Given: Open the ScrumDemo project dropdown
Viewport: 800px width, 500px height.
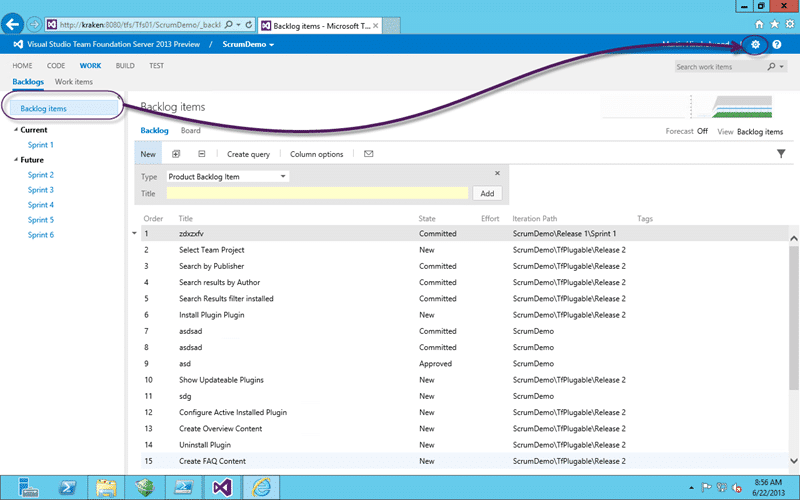Looking at the screenshot, I should coord(248,44).
